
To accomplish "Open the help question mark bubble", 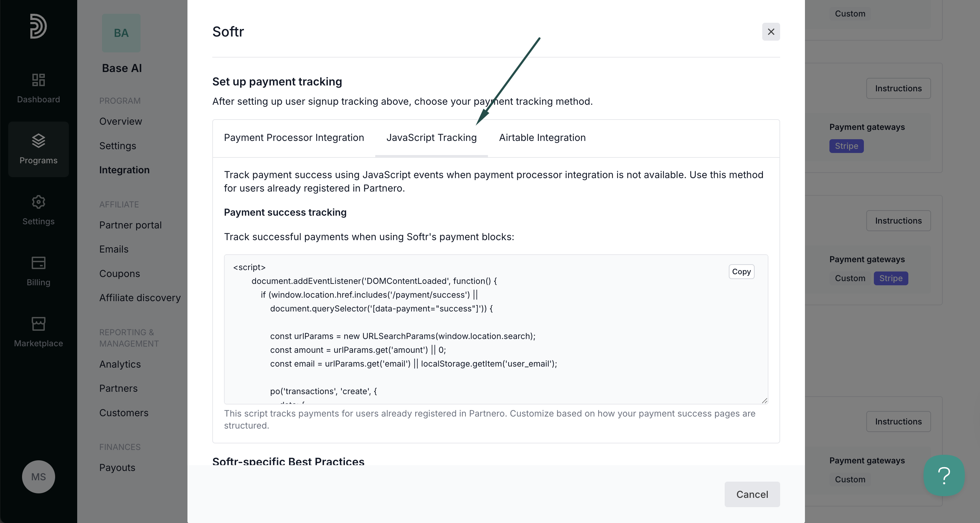I will coord(944,475).
